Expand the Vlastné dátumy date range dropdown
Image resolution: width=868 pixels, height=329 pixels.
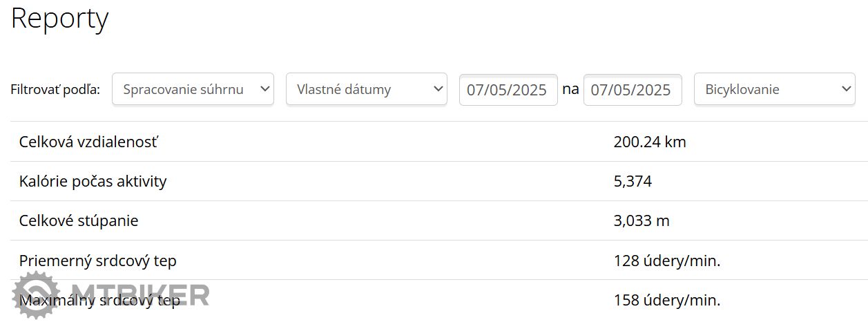(366, 89)
